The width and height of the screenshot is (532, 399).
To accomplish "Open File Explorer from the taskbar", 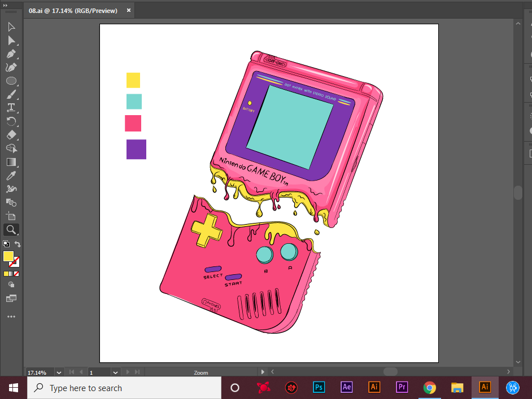I will tap(457, 387).
